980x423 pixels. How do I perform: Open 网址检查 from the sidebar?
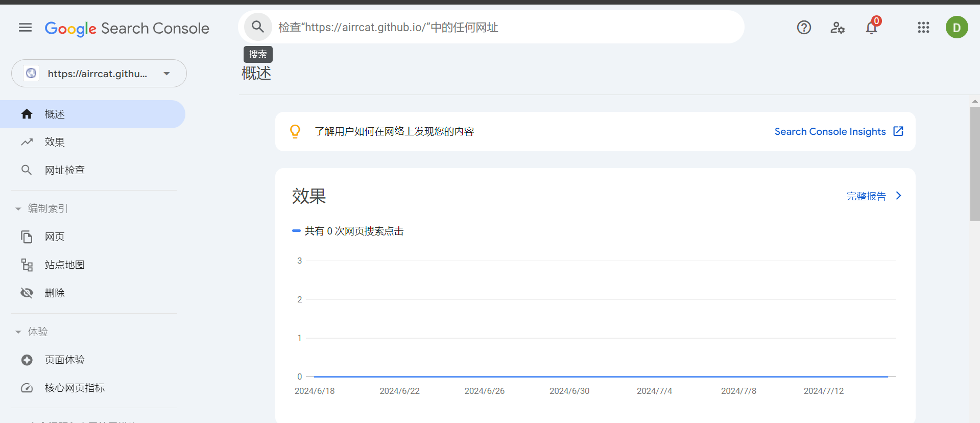click(x=64, y=170)
